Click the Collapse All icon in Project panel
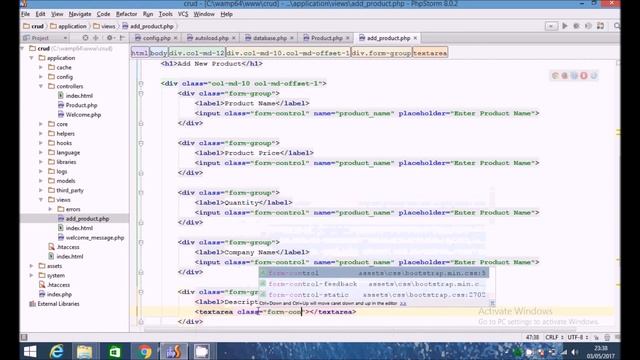The height and width of the screenshot is (360, 640). coord(96,38)
